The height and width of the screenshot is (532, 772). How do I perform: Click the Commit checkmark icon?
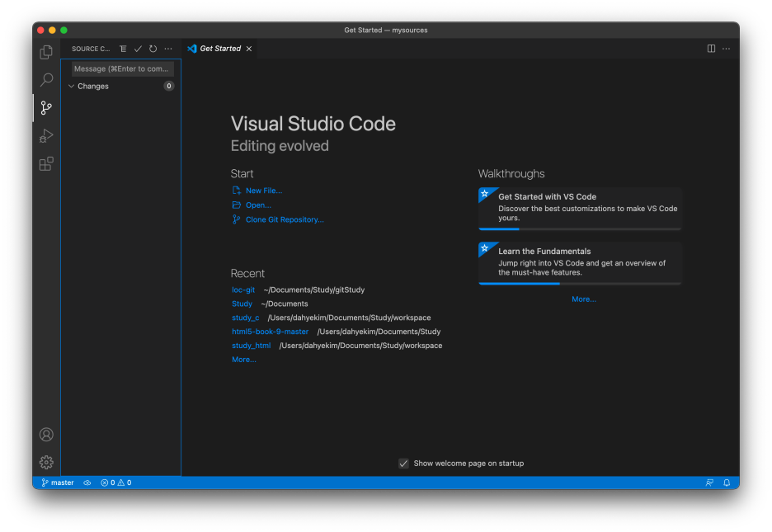pos(138,49)
